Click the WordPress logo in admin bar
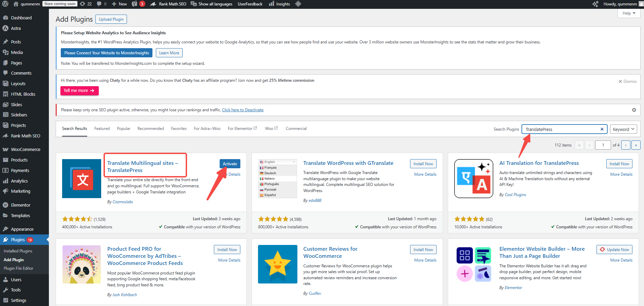Screen dimensions: 644x306 5,4
